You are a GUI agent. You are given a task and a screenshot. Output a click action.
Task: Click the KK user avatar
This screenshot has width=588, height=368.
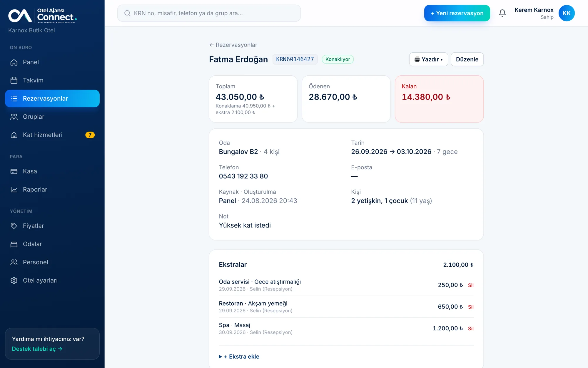567,13
